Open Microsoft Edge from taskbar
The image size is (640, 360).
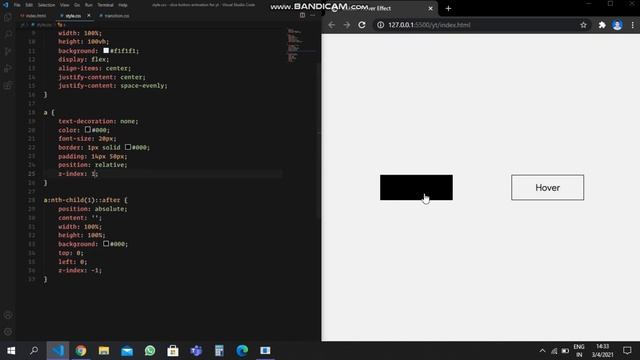coord(242,350)
